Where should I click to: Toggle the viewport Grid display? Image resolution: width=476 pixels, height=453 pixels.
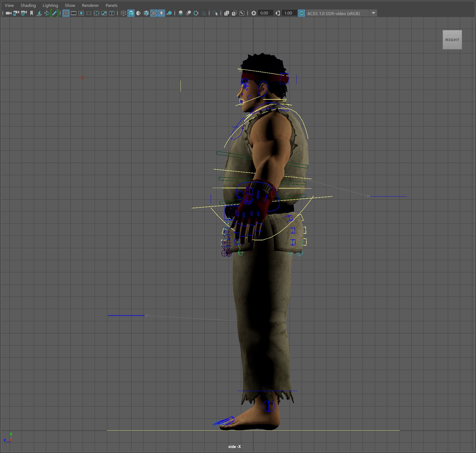tap(66, 13)
